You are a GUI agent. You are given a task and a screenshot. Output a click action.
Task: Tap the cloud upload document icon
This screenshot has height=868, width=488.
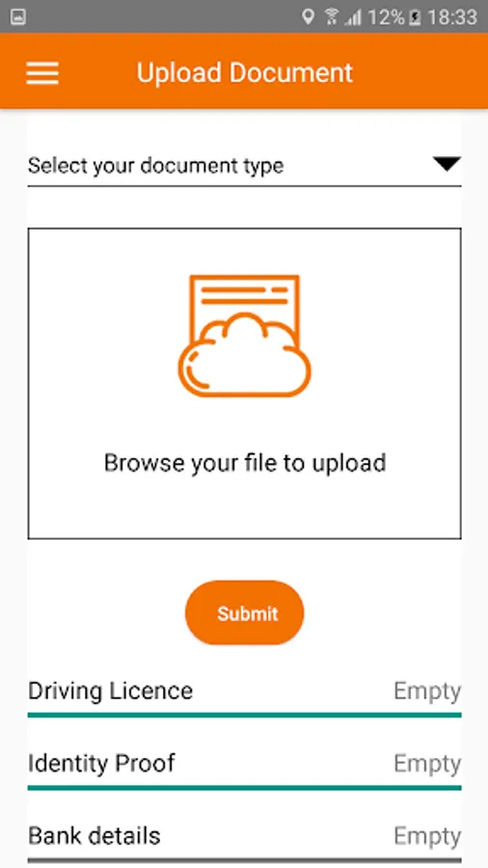(245, 336)
